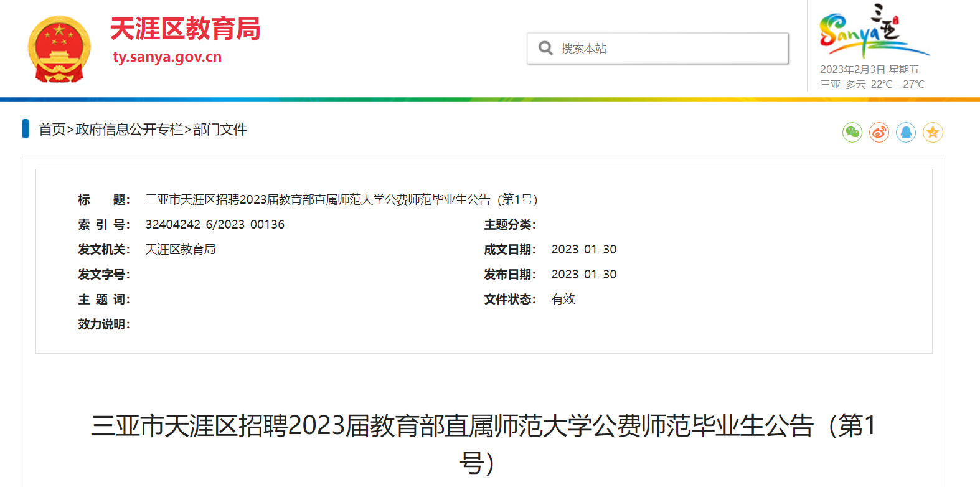This screenshot has width=980, height=487.
Task: Share the page via Weibo icon
Action: 879,132
